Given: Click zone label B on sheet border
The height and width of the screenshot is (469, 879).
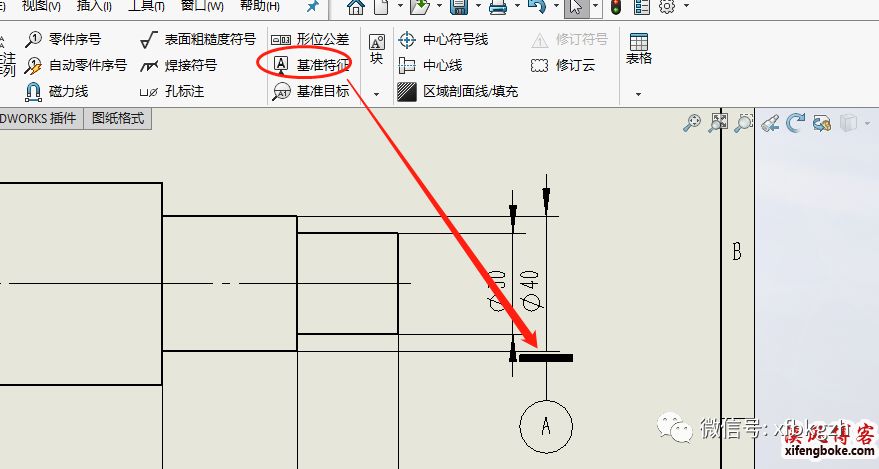Looking at the screenshot, I should coord(737,251).
